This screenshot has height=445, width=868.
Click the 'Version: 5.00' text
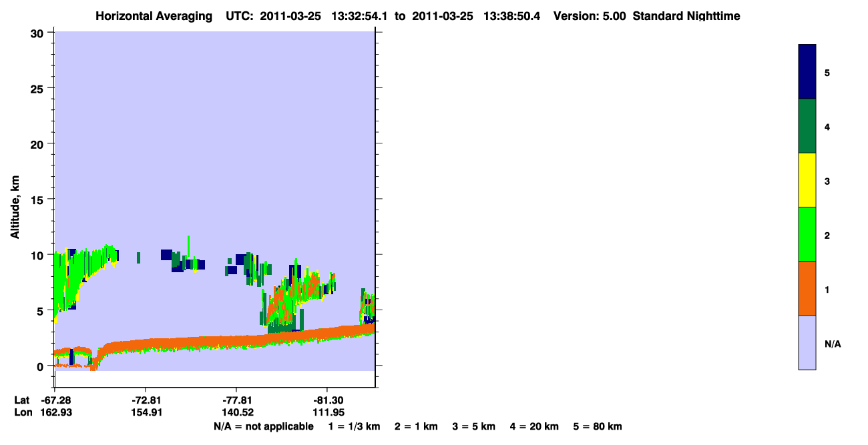pyautogui.click(x=590, y=16)
